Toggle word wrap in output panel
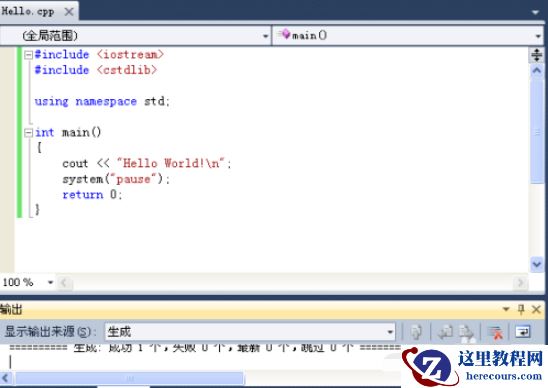The width and height of the screenshot is (548, 388). 523,332
